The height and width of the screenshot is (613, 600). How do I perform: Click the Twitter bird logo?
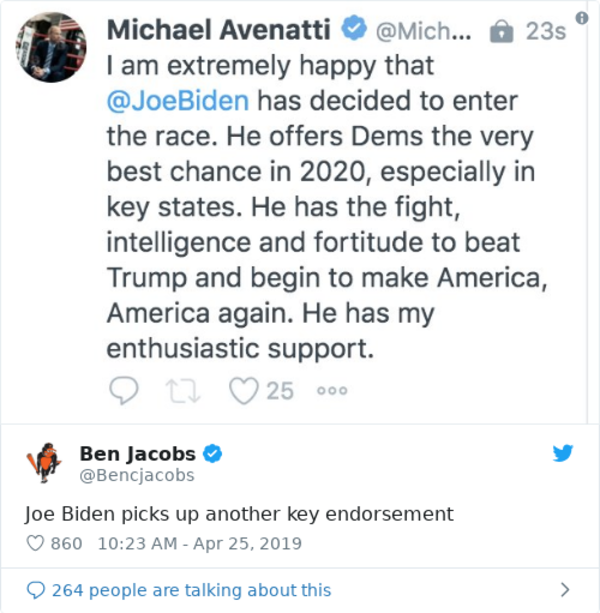pos(563,453)
